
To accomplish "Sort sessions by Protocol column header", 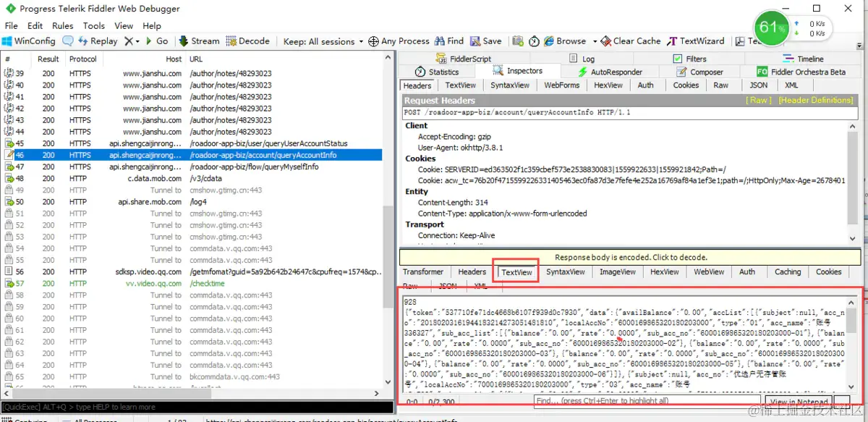I will pyautogui.click(x=83, y=59).
